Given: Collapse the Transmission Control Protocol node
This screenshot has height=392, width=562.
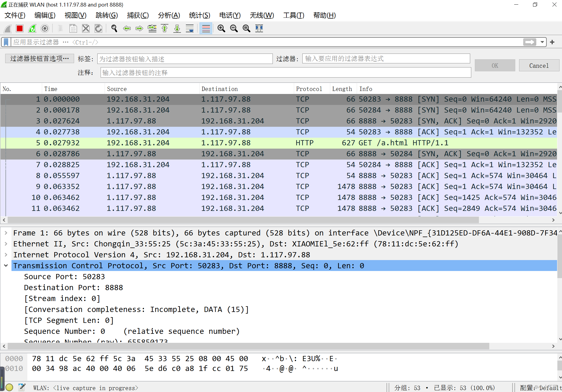Looking at the screenshot, I should [x=6, y=266].
